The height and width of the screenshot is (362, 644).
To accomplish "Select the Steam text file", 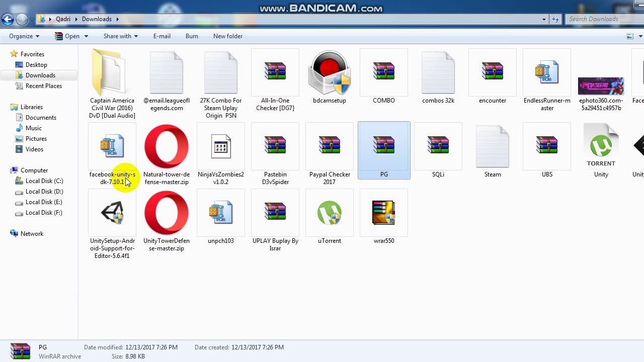I will [x=493, y=150].
